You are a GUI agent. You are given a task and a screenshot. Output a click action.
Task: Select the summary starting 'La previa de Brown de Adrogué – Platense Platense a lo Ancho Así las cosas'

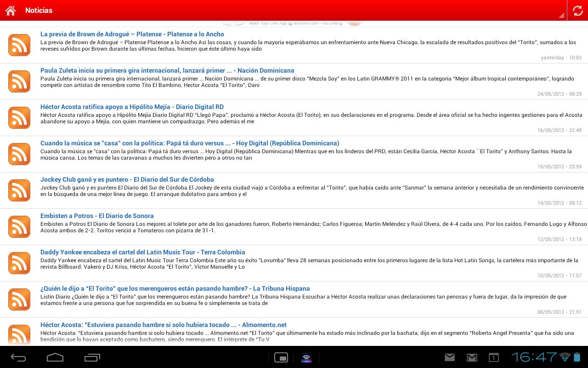308,46
